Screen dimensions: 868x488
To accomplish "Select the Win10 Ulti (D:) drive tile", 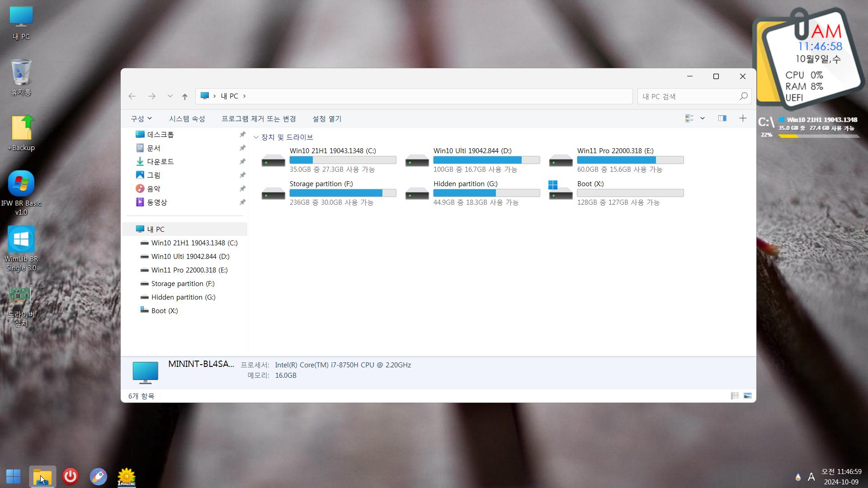I will tap(473, 160).
